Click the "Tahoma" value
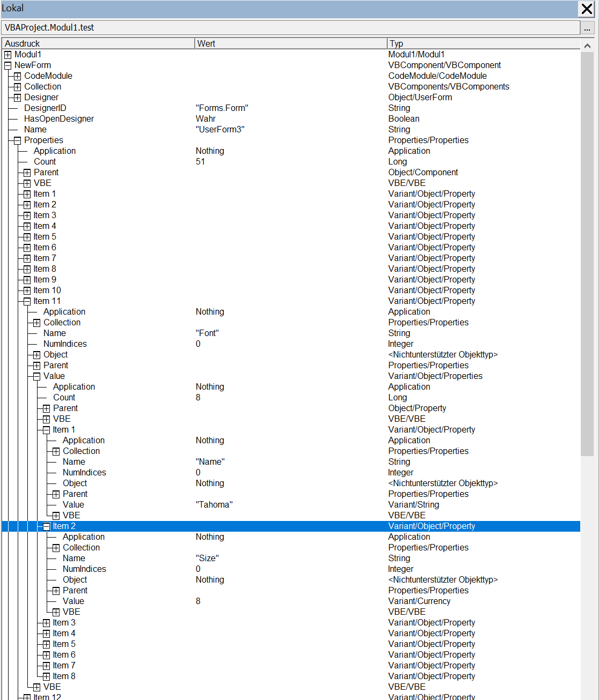The image size is (599, 700). (214, 505)
